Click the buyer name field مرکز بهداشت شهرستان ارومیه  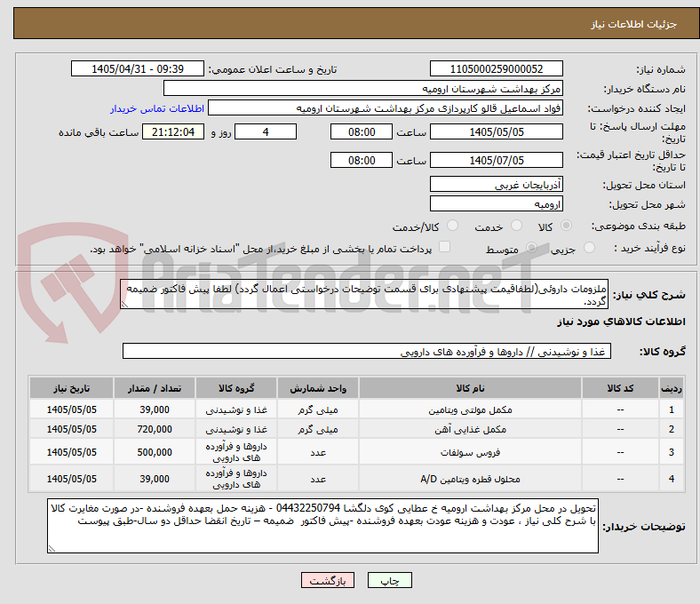point(363,89)
